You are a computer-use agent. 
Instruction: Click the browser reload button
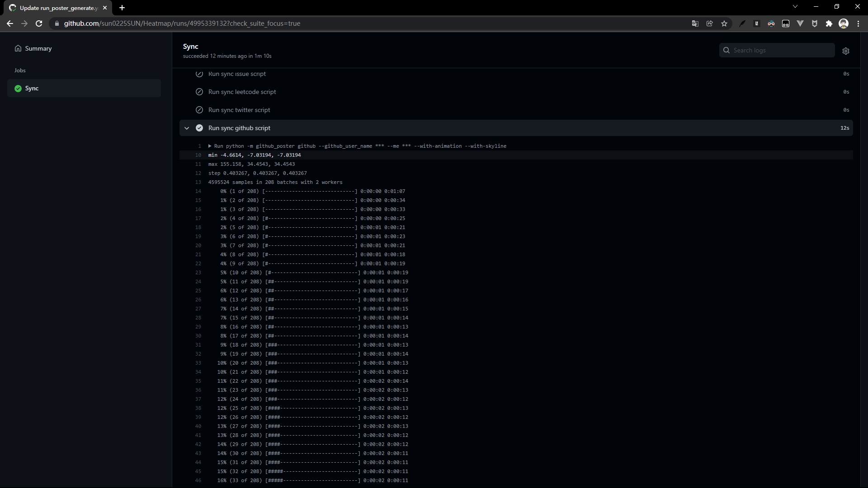pyautogui.click(x=39, y=23)
